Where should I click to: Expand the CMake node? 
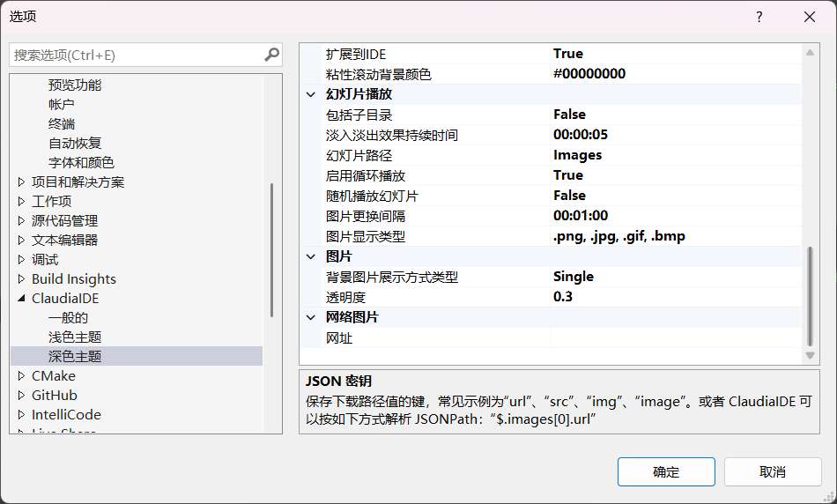(21, 376)
